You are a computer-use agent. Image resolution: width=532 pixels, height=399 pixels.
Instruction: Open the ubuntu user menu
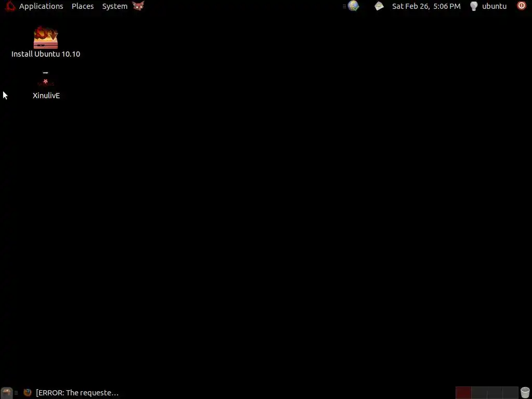[494, 6]
